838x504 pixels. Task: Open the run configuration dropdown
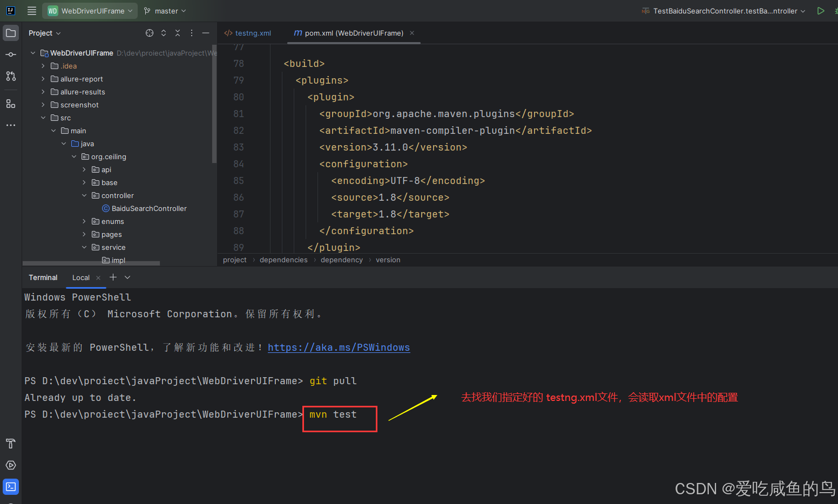pos(724,11)
